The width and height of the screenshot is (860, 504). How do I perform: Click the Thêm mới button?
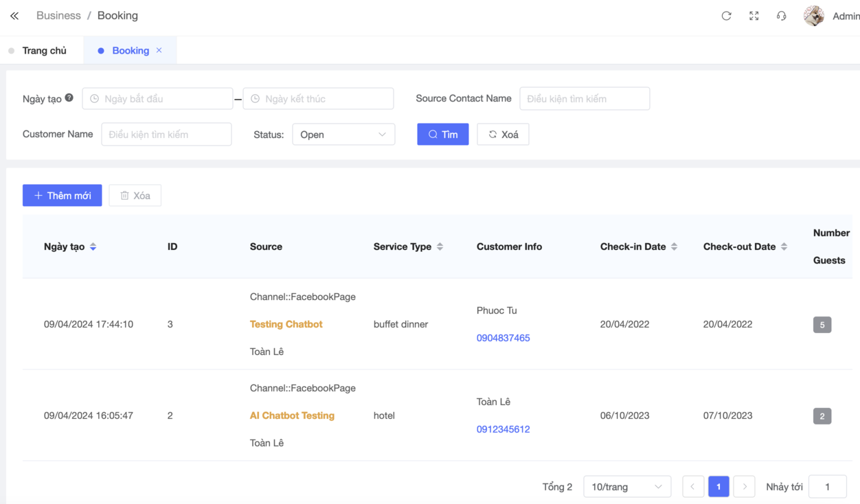pyautogui.click(x=63, y=196)
